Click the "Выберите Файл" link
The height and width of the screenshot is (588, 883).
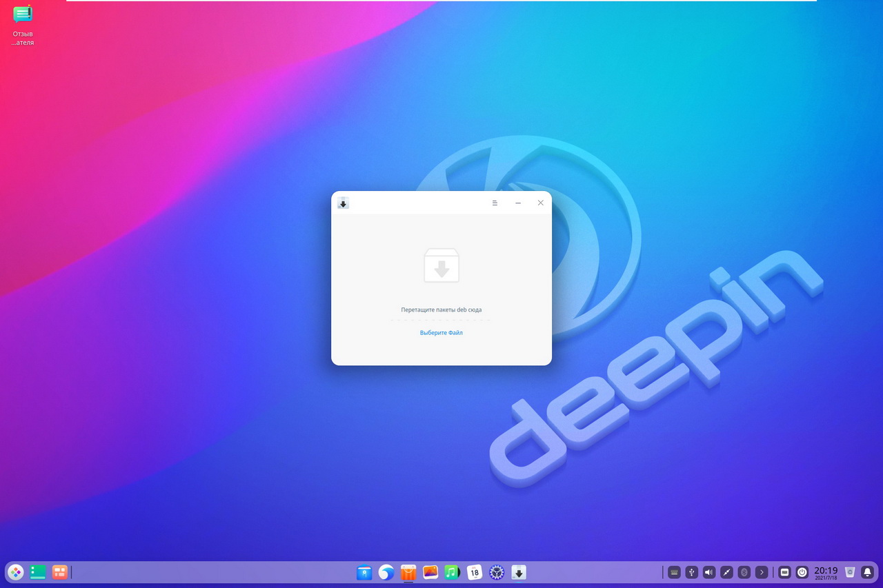(x=441, y=333)
